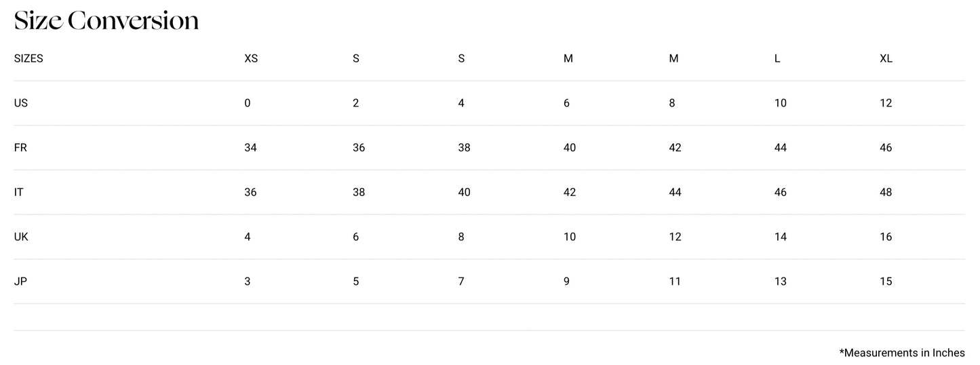The width and height of the screenshot is (980, 365).
Task: Select FR size 34 cell
Action: pyautogui.click(x=250, y=148)
